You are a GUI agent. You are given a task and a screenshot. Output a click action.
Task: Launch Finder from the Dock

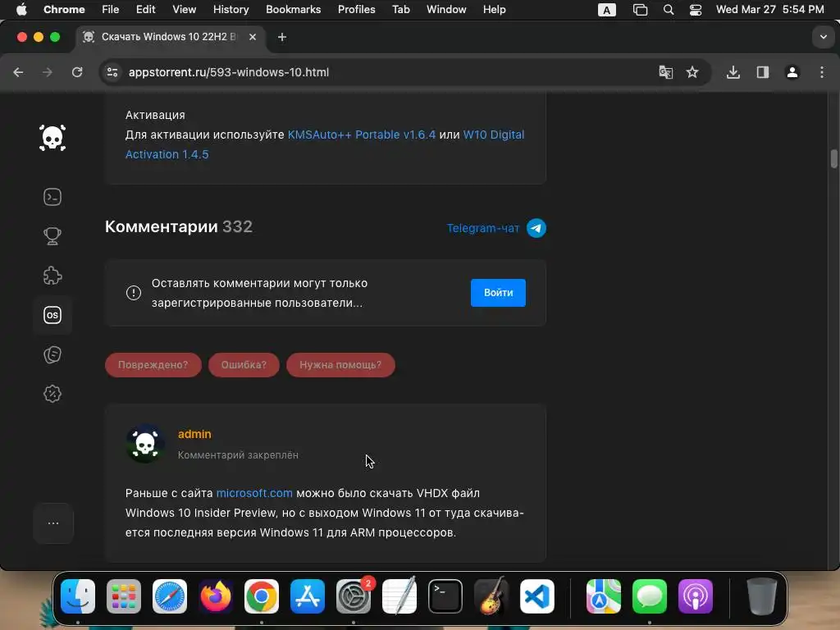tap(78, 596)
